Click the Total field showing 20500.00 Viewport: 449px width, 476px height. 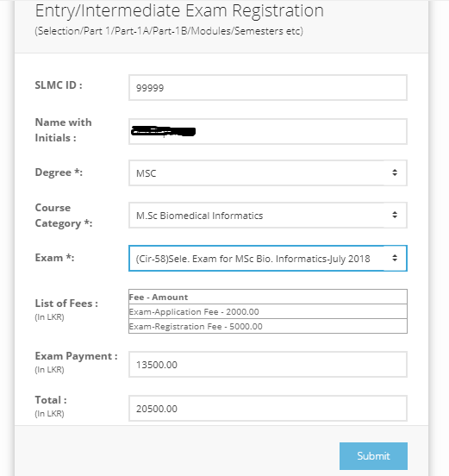click(x=267, y=408)
